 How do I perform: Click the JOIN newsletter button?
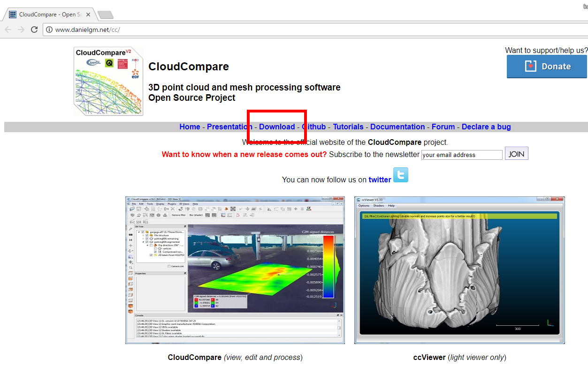[517, 154]
